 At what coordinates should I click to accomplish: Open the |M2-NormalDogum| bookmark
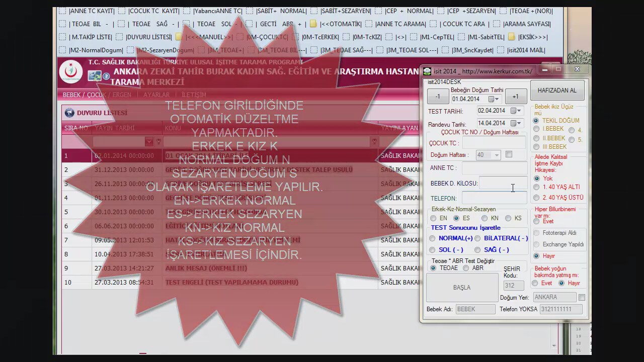[91, 50]
